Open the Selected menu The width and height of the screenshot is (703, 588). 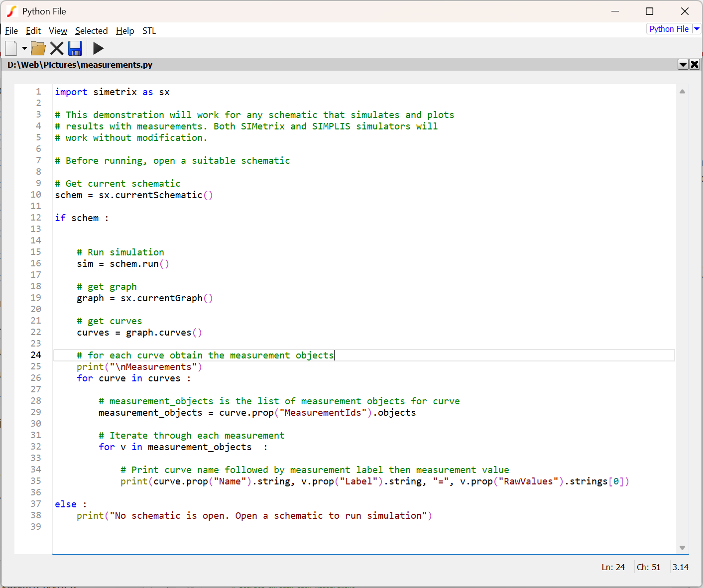tap(91, 31)
